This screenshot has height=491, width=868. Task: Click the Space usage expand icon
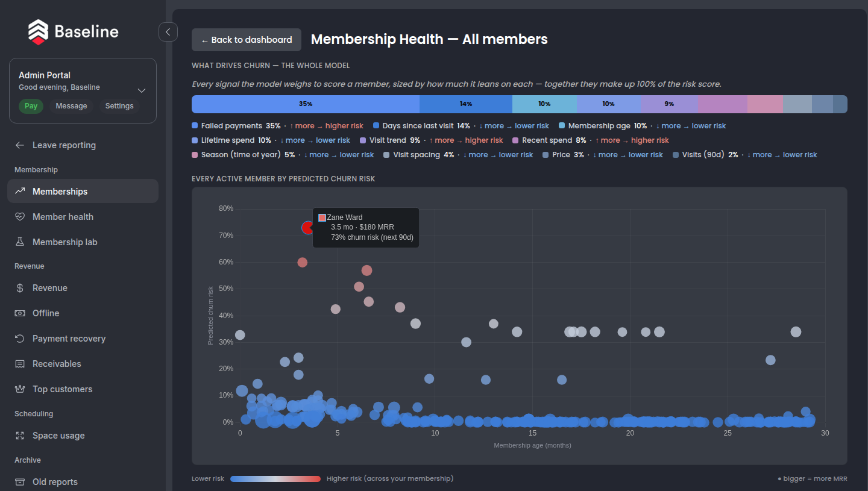pos(20,436)
